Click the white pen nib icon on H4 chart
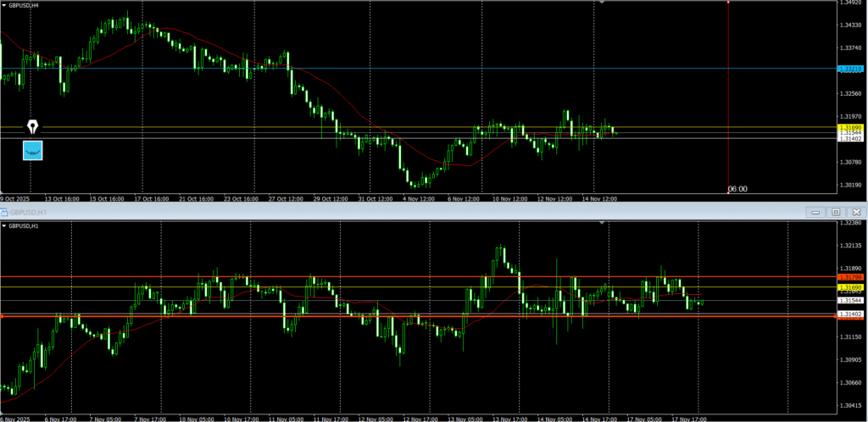868x422 pixels. pyautogui.click(x=32, y=127)
